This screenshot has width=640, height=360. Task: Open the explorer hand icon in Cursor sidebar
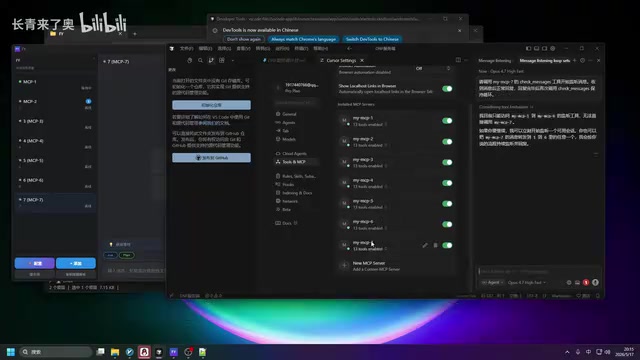click(x=189, y=60)
